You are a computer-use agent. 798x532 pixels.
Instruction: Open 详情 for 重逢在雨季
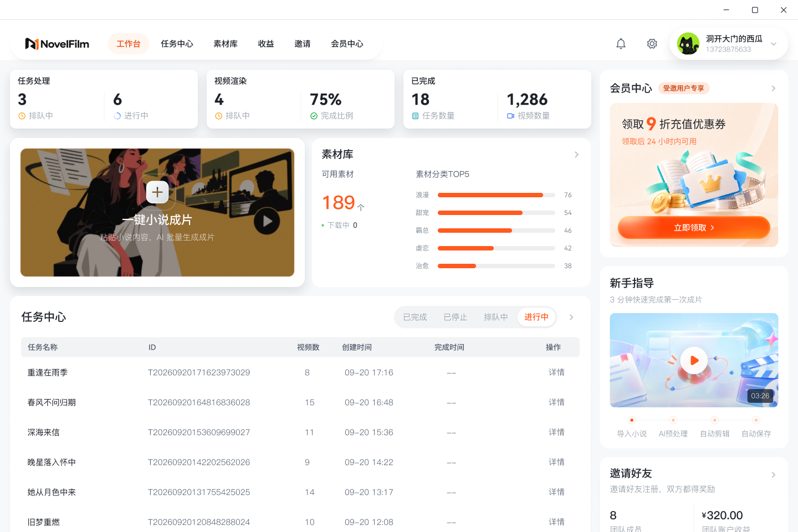556,372
